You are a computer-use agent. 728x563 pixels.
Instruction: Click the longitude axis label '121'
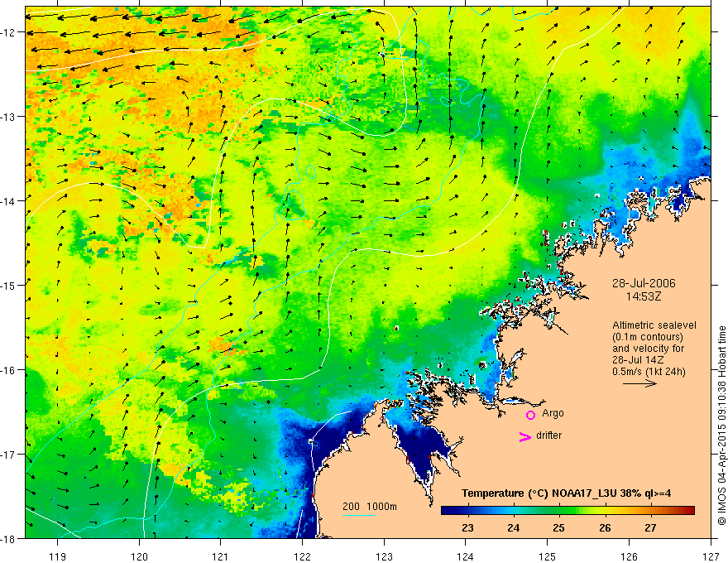pos(221,556)
